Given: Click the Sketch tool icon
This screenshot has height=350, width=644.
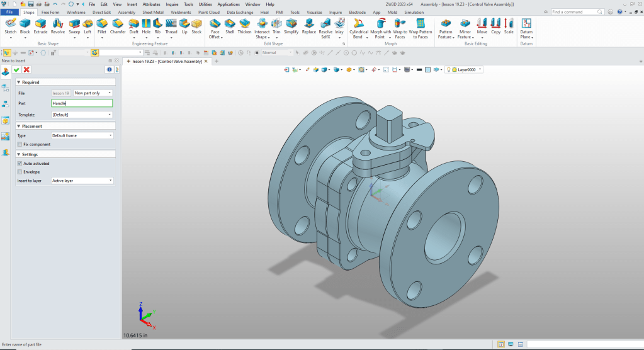Looking at the screenshot, I should tap(10, 25).
